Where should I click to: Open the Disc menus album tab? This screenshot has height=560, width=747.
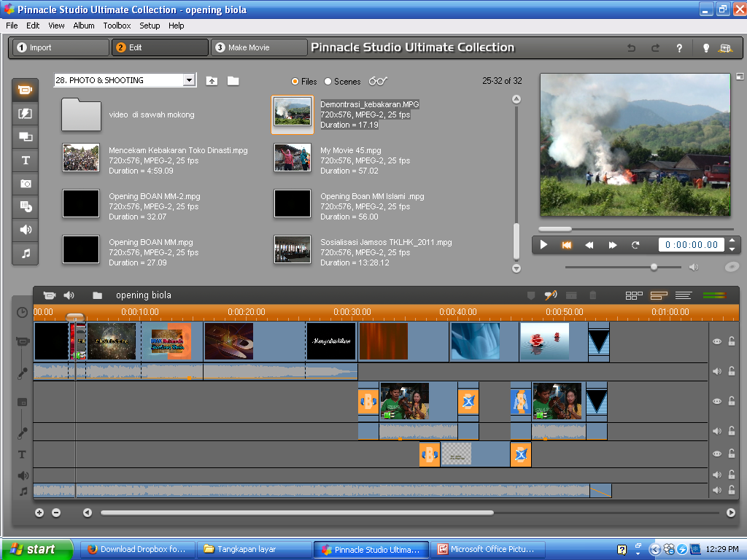[x=26, y=206]
